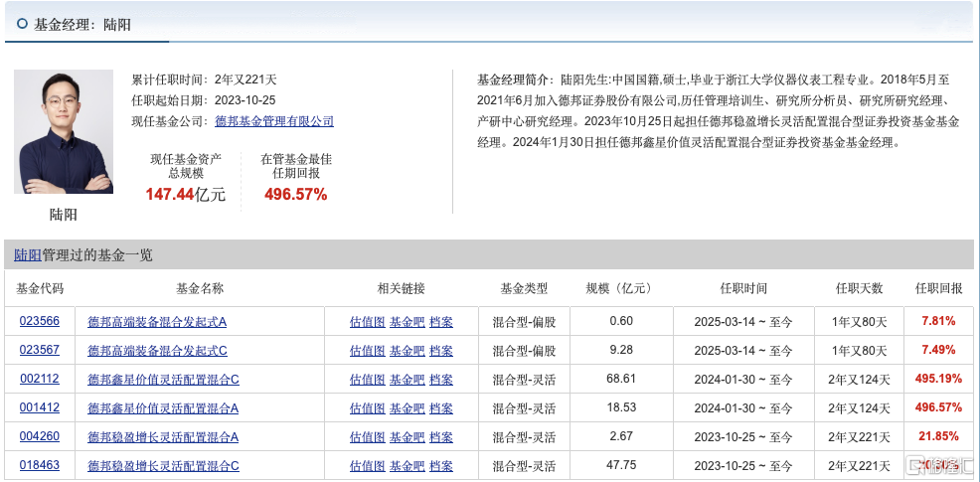Image resolution: width=980 pixels, height=482 pixels.
Task: Select the 7.81% return cell
Action: point(938,321)
